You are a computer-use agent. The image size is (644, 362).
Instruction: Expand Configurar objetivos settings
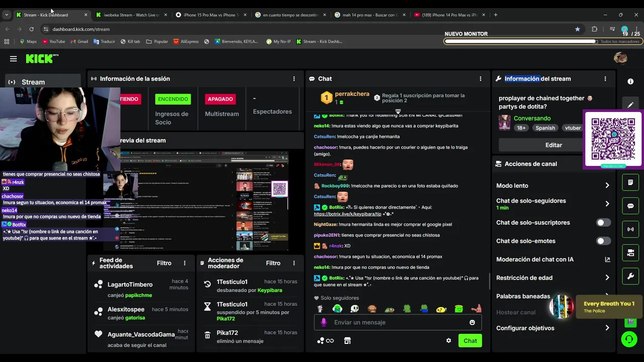(607, 328)
